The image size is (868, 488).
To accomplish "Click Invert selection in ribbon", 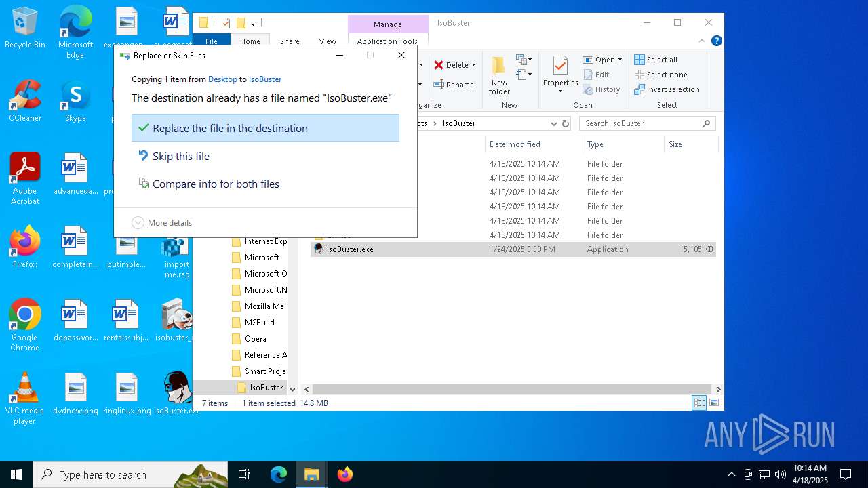I will (x=667, y=89).
